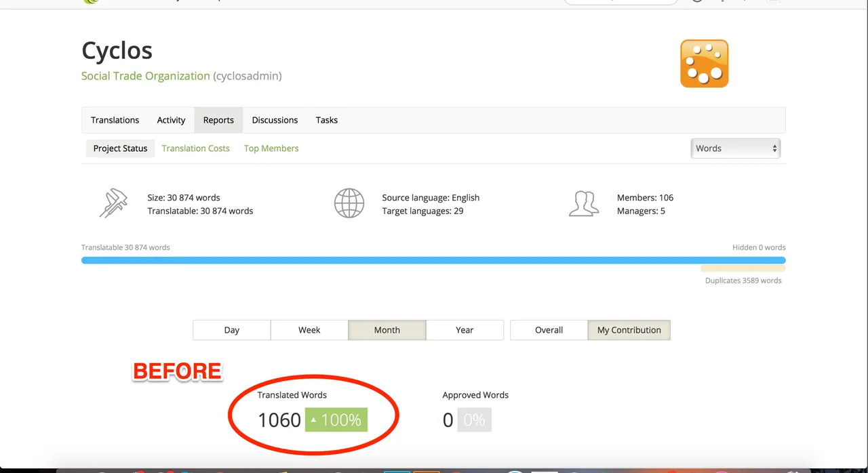Select the Project Status sub-tab

point(120,148)
